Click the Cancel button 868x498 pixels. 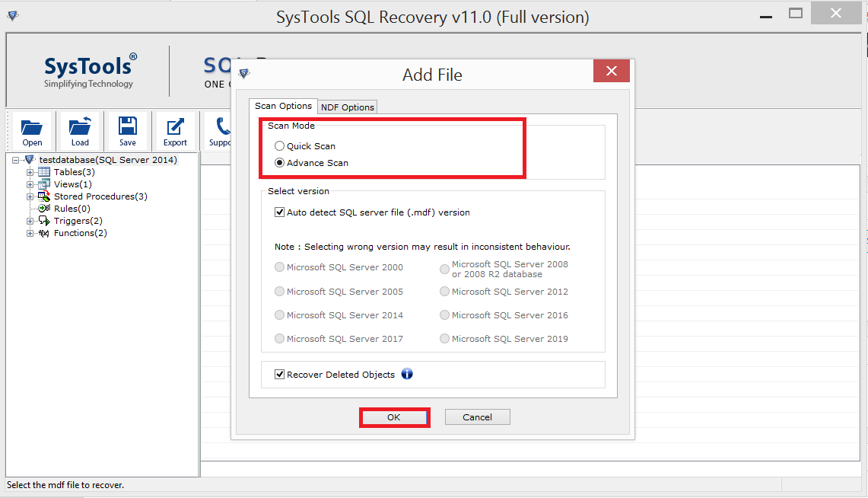(477, 417)
